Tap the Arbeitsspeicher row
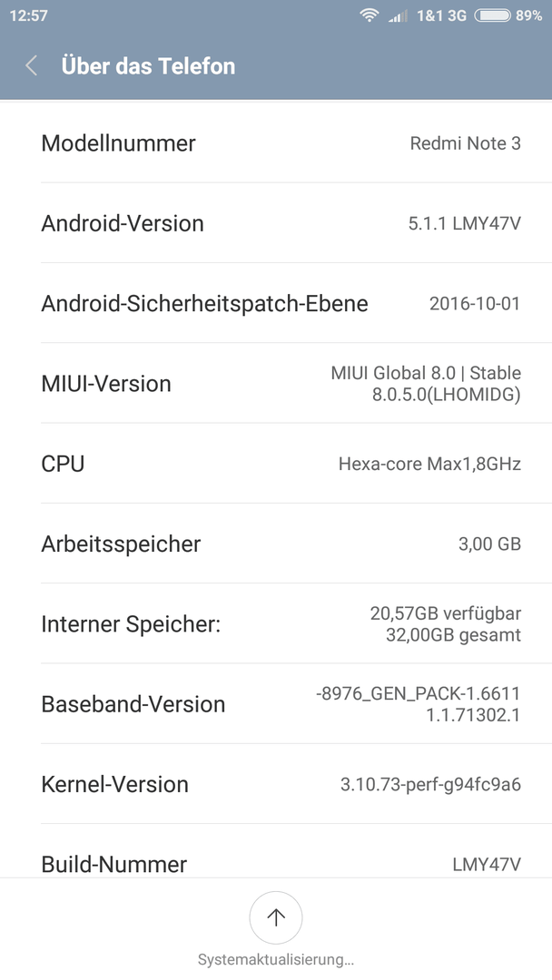Viewport: 552px width, 980px height. point(276,544)
